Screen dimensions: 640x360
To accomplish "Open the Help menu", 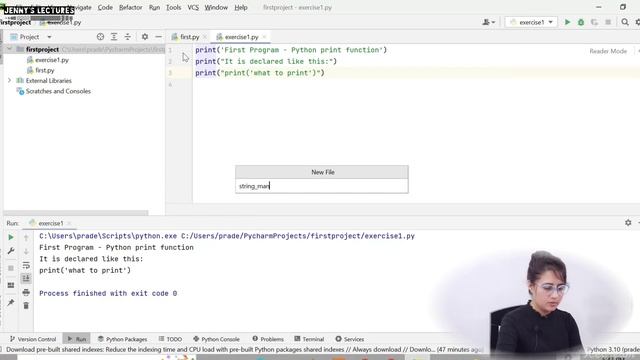I will 241,7.
